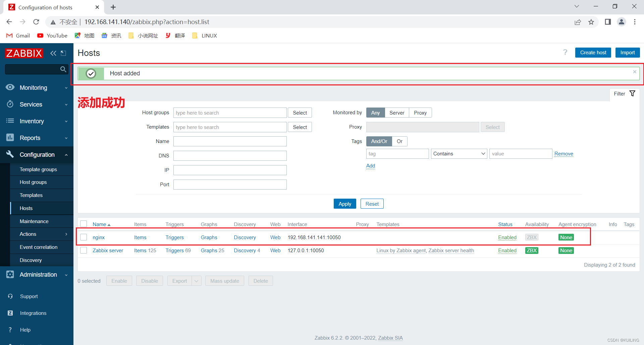Expand the Services menu
This screenshot has width=644, height=345.
click(37, 105)
